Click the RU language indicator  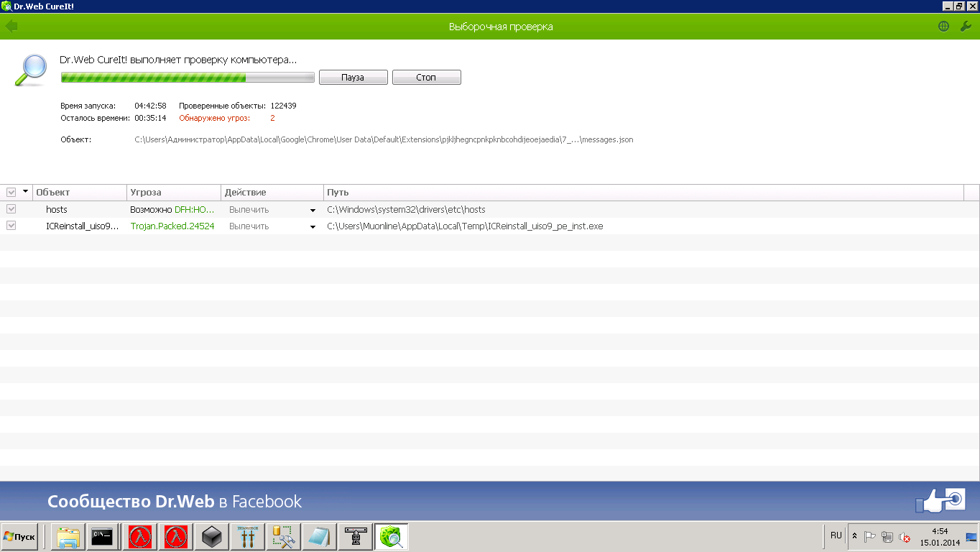pyautogui.click(x=836, y=535)
